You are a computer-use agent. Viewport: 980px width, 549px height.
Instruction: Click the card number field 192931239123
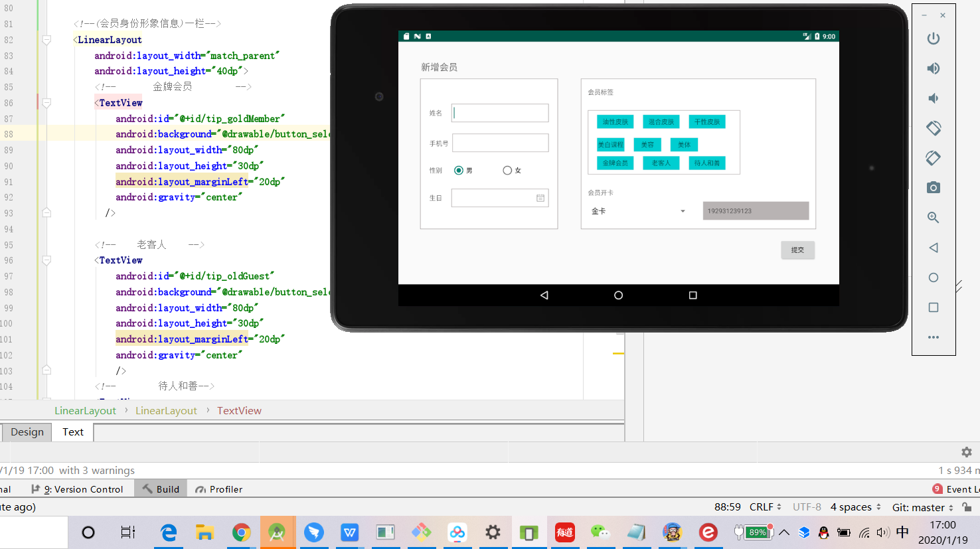[x=756, y=210]
